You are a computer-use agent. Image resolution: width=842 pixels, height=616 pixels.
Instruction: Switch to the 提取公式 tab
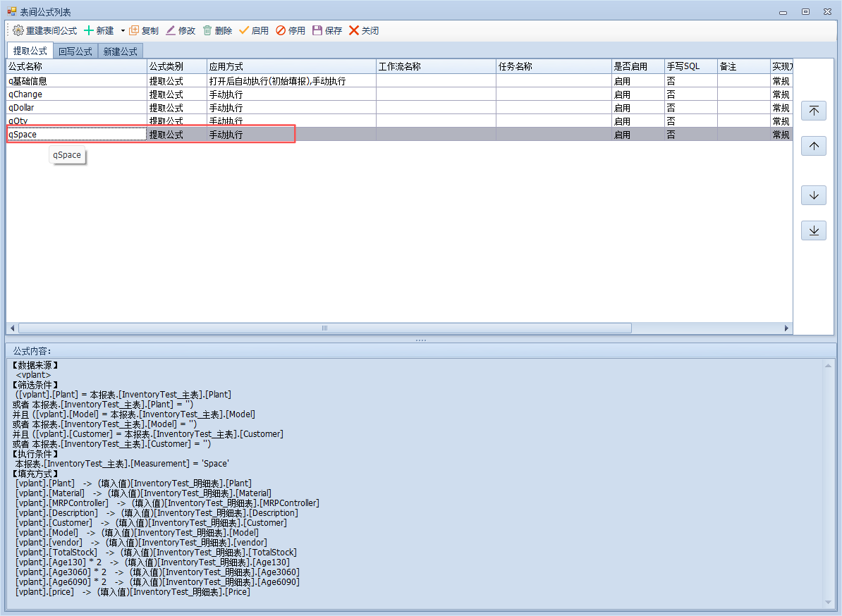click(x=30, y=51)
